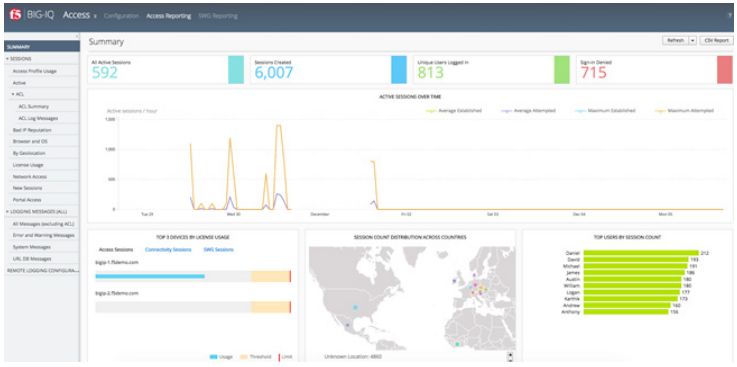Screen dimensions: 737x367
Task: Open the Configuration tab
Action: click(x=122, y=16)
